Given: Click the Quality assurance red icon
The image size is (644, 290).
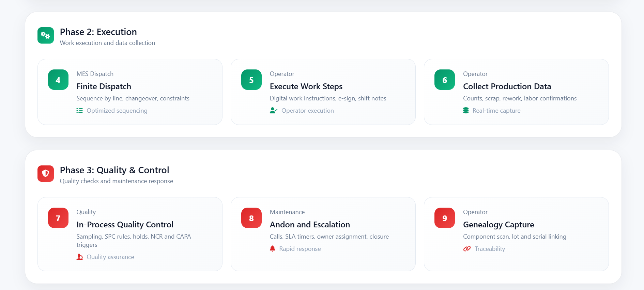Looking at the screenshot, I should click(79, 257).
